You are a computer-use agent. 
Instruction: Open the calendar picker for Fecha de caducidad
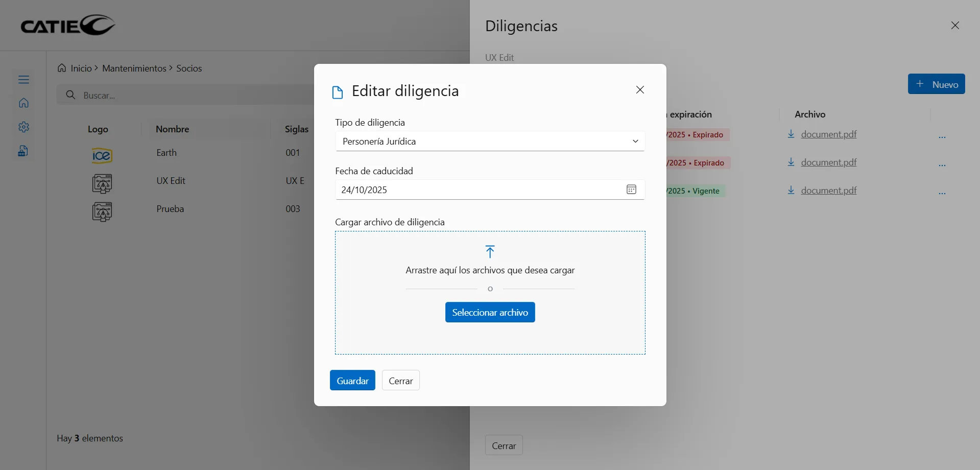coord(631,190)
